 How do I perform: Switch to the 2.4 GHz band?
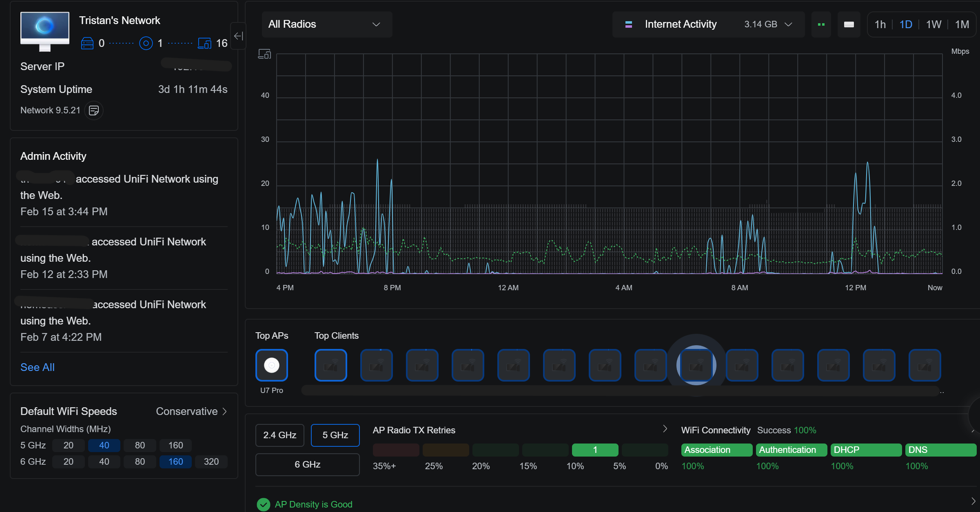click(x=279, y=435)
